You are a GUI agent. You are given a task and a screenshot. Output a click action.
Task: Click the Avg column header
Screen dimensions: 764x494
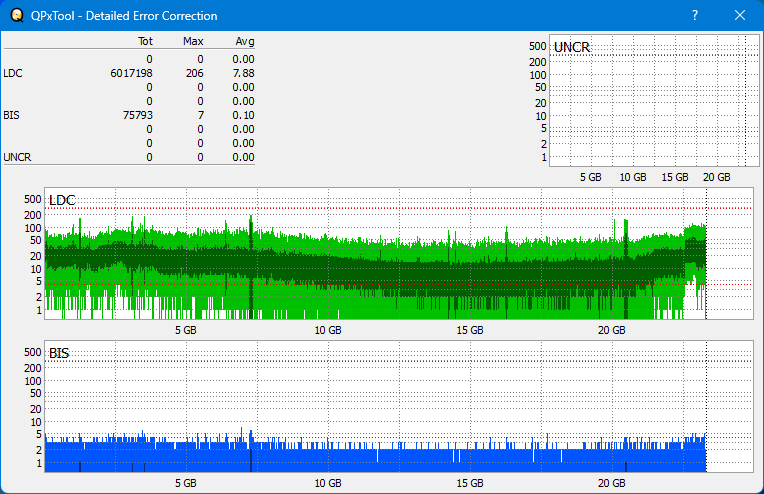[245, 41]
